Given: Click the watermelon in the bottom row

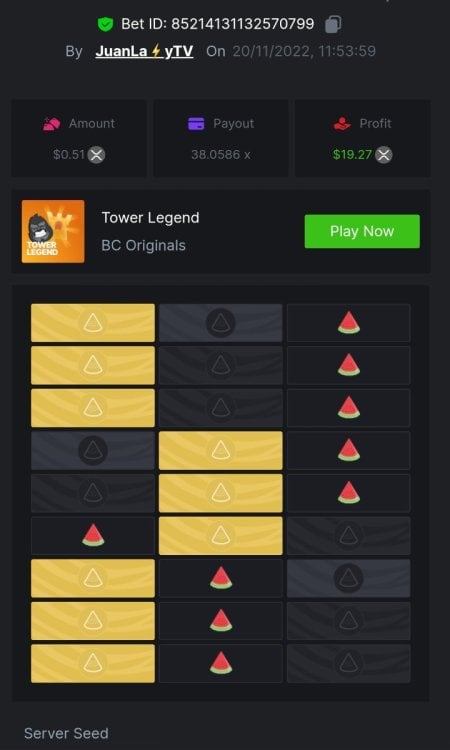Looking at the screenshot, I should [221, 663].
